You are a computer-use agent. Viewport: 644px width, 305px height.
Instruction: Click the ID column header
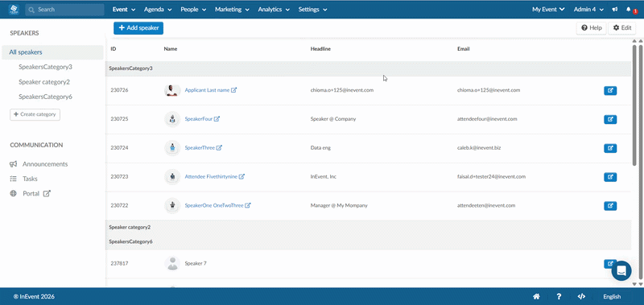pyautogui.click(x=114, y=49)
